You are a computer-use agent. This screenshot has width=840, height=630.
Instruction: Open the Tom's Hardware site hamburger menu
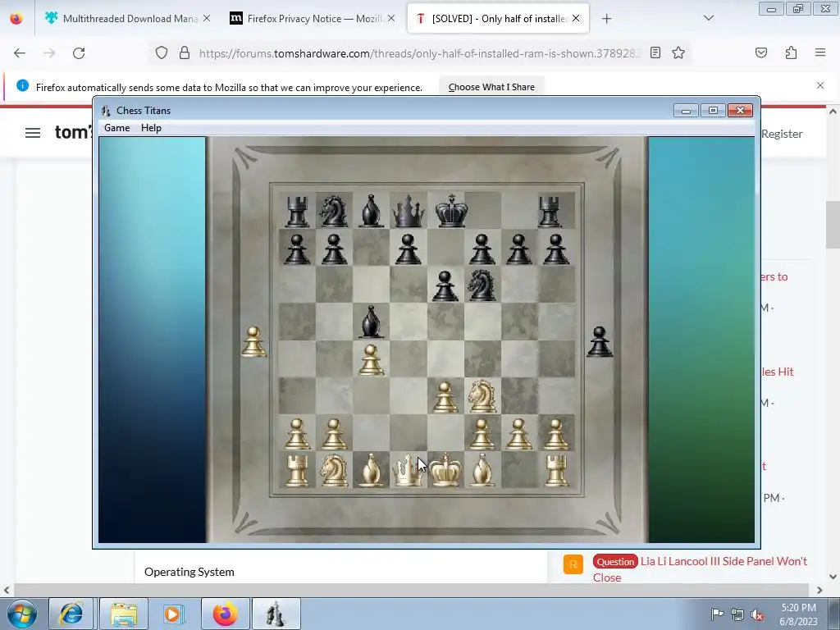(33, 132)
